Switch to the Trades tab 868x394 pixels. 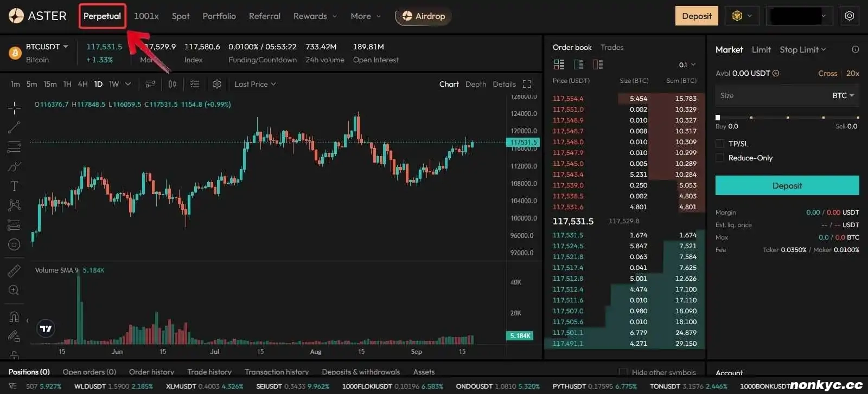[611, 47]
